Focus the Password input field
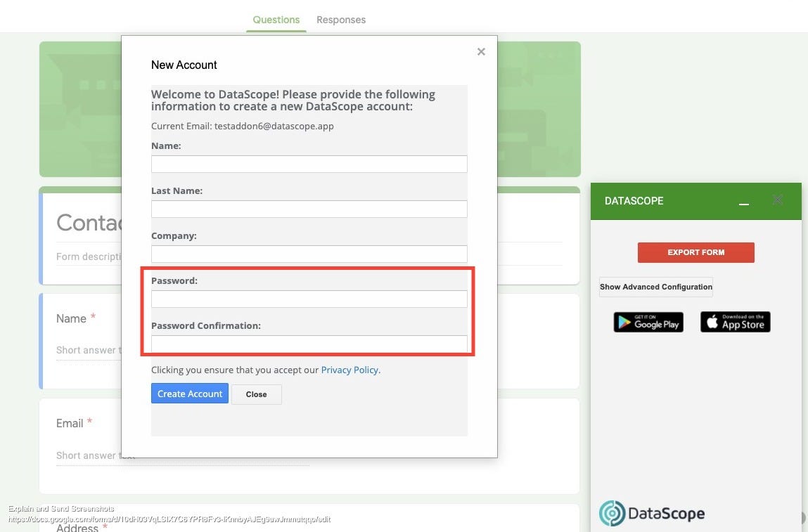The height and width of the screenshot is (532, 808). [x=309, y=299]
